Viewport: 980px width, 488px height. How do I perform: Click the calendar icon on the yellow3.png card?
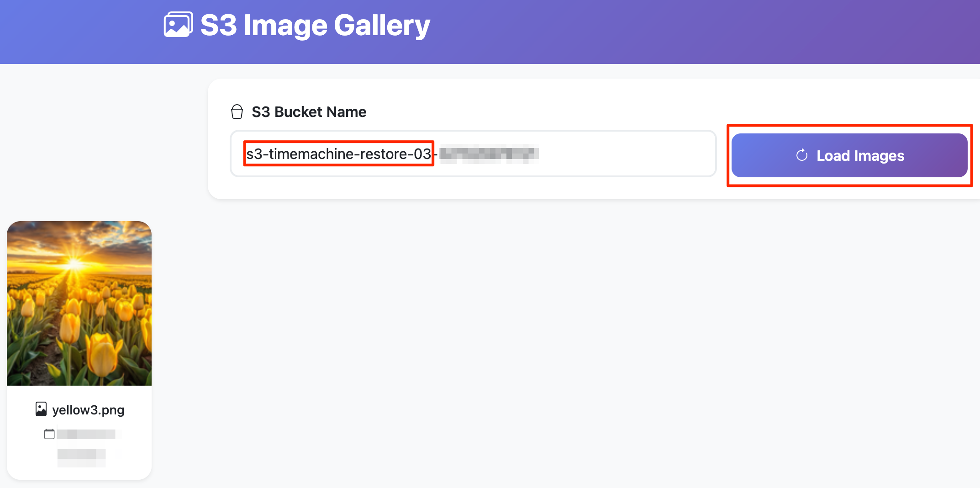coord(49,433)
